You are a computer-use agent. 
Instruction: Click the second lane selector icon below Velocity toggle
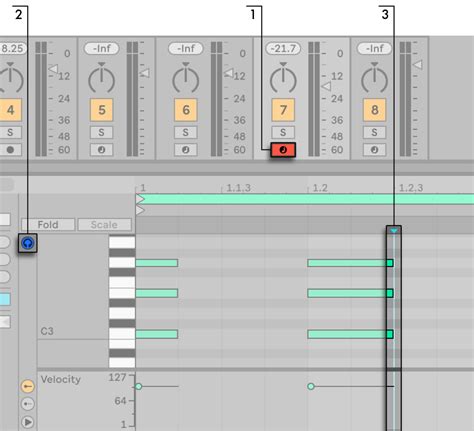point(28,404)
